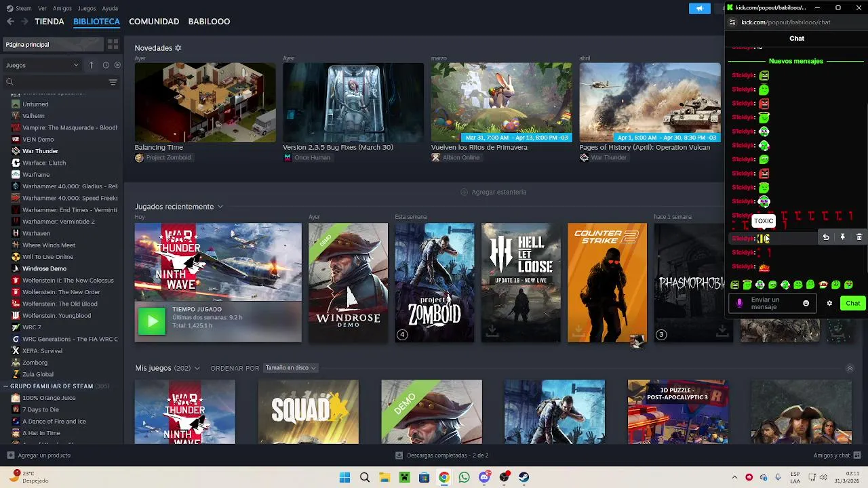Open Descargas completadas status

[x=442, y=455]
